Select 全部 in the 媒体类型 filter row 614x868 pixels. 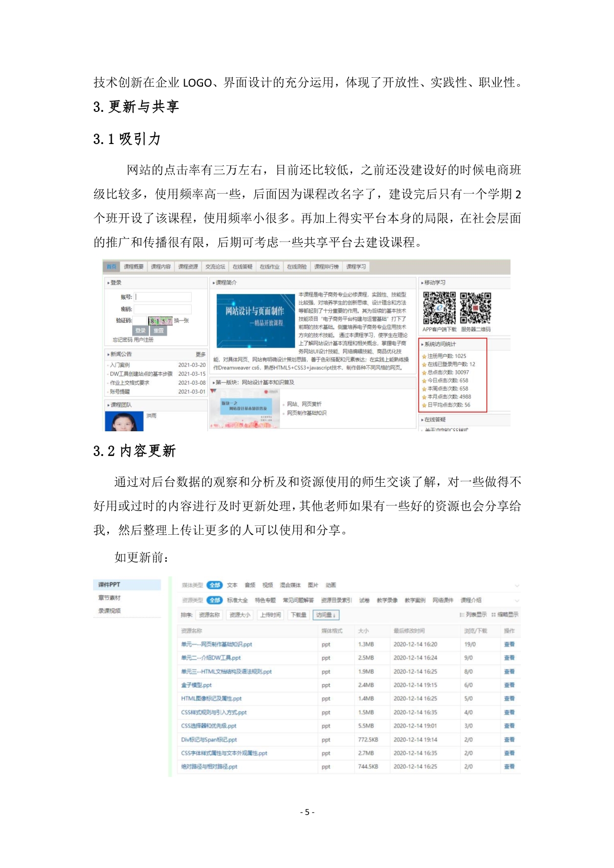click(214, 585)
